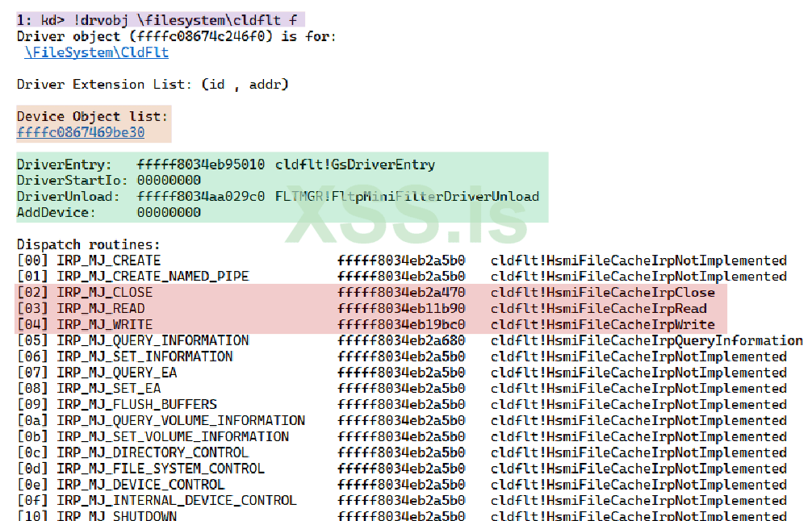The height and width of the screenshot is (521, 812).
Task: Select the IRP_MJ_READ row label
Action: click(100, 309)
